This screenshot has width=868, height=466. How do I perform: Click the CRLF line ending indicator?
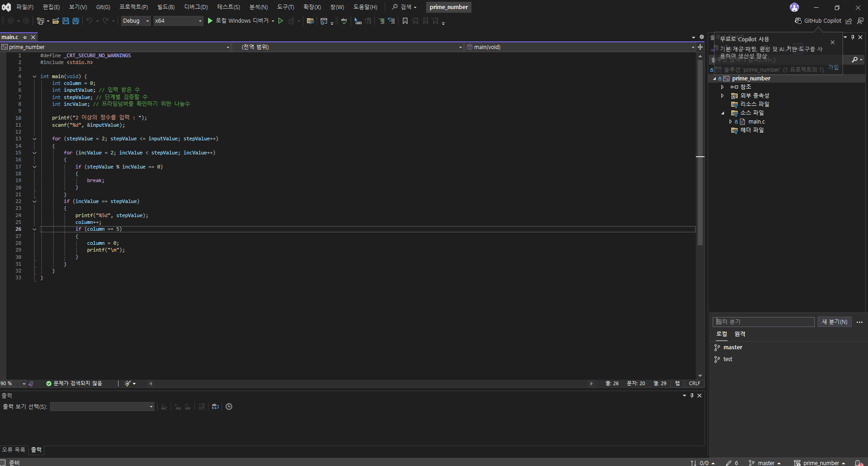coord(694,383)
